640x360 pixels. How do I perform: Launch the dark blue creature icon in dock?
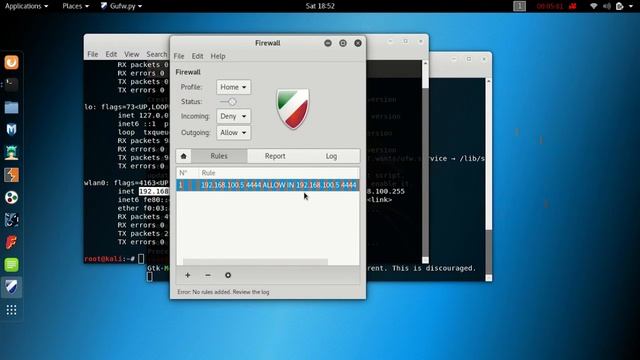[x=11, y=220]
